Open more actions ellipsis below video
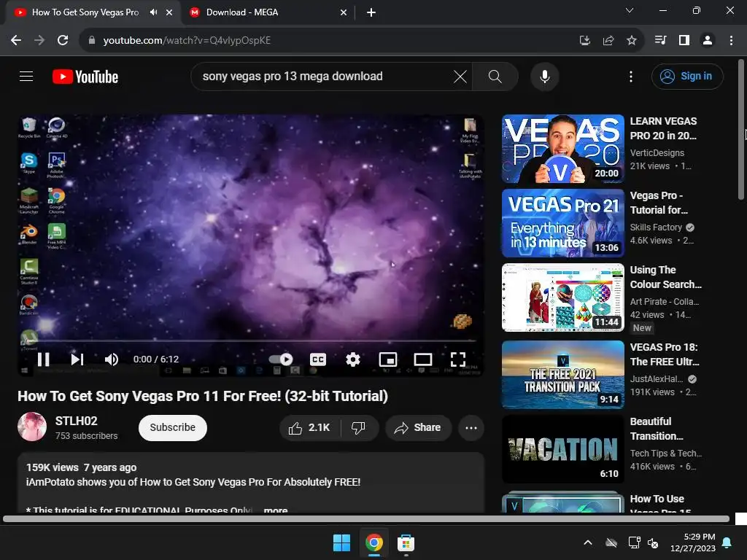 coord(471,427)
